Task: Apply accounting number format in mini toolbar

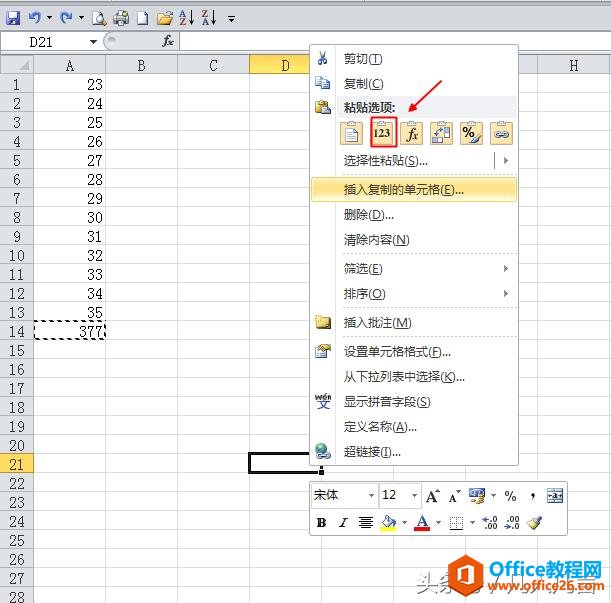Action: (477, 496)
